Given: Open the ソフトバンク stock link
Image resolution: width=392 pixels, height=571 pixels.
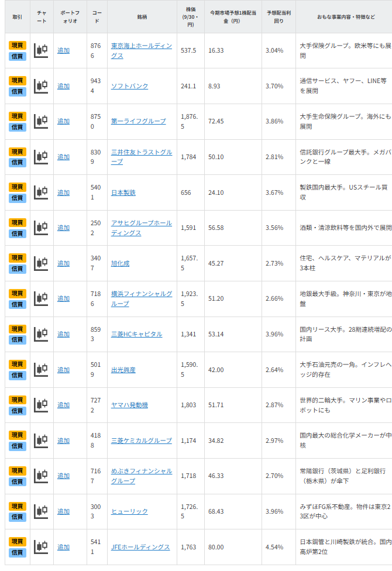Looking at the screenshot, I should coord(130,87).
